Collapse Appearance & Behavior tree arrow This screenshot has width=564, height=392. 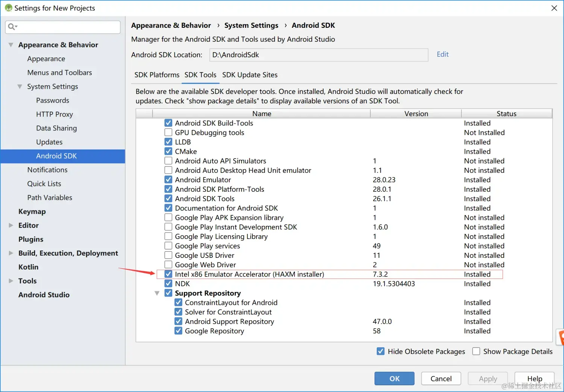pos(11,45)
